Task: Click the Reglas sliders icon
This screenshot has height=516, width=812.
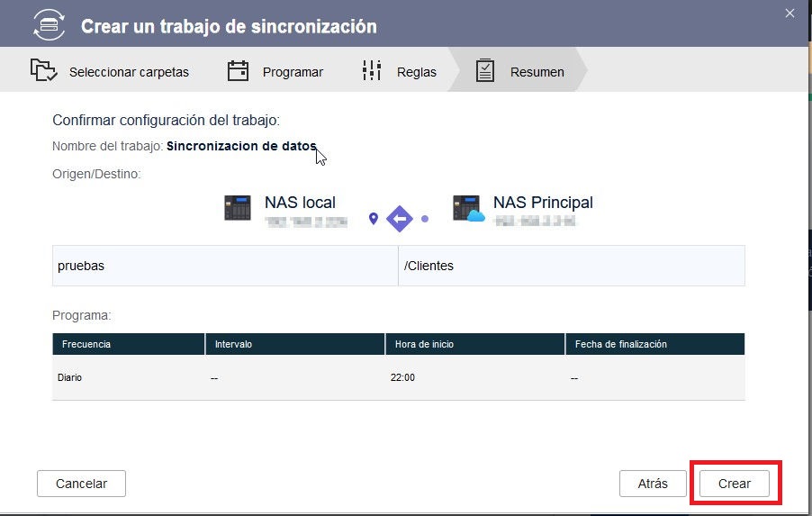Action: coord(372,71)
